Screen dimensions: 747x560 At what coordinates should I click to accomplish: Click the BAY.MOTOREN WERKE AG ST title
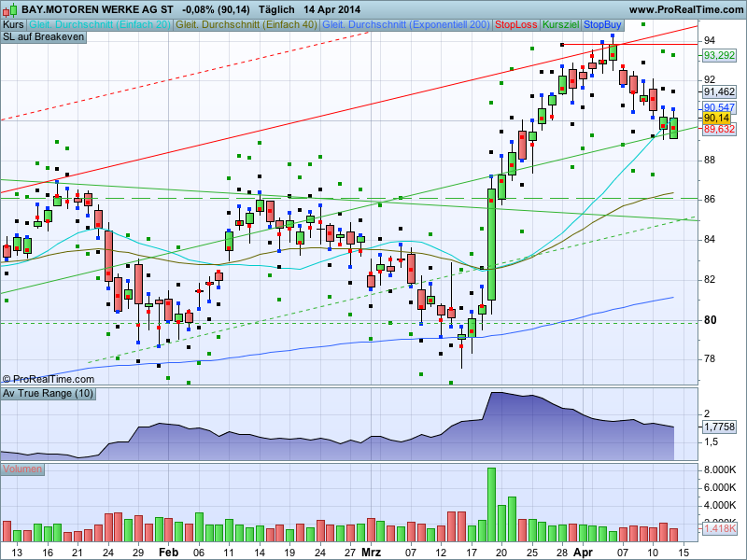[98, 9]
